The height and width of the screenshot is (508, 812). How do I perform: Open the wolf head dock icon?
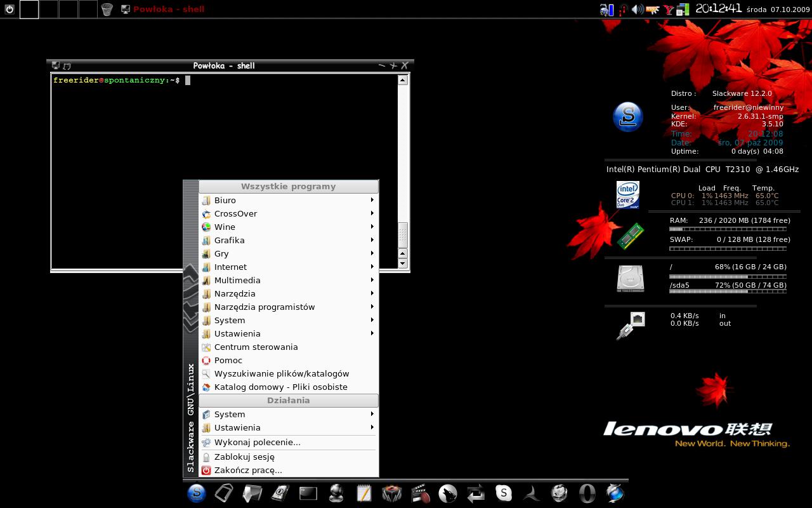448,493
